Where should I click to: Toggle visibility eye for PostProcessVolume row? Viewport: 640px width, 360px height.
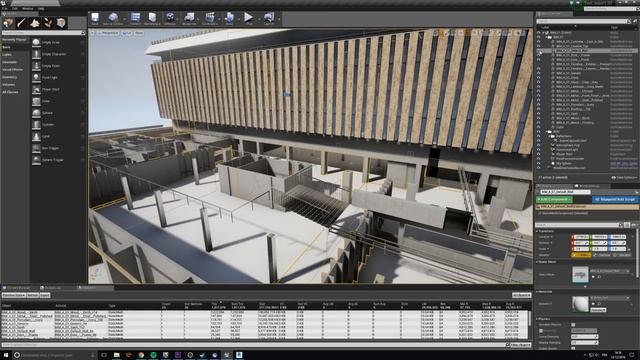(538, 158)
